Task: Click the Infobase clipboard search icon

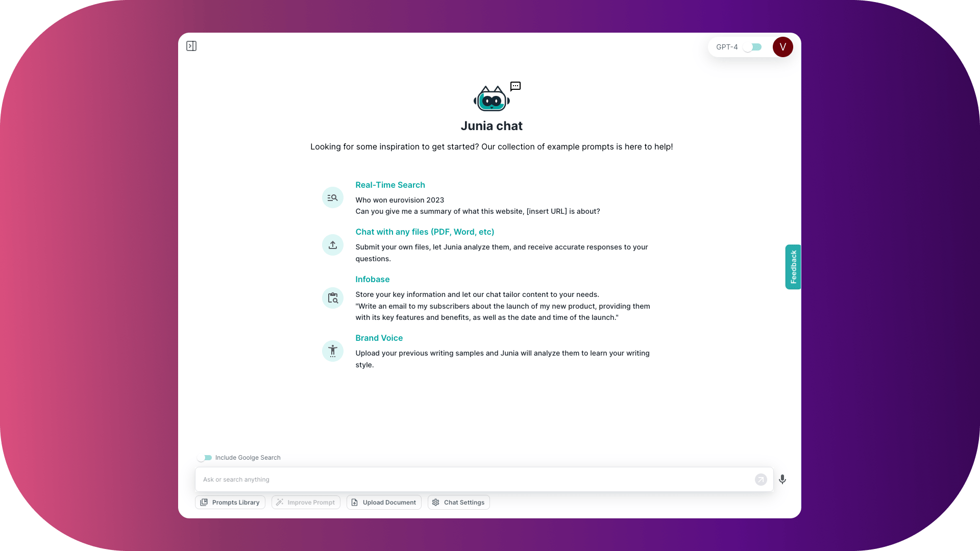Action: (333, 298)
